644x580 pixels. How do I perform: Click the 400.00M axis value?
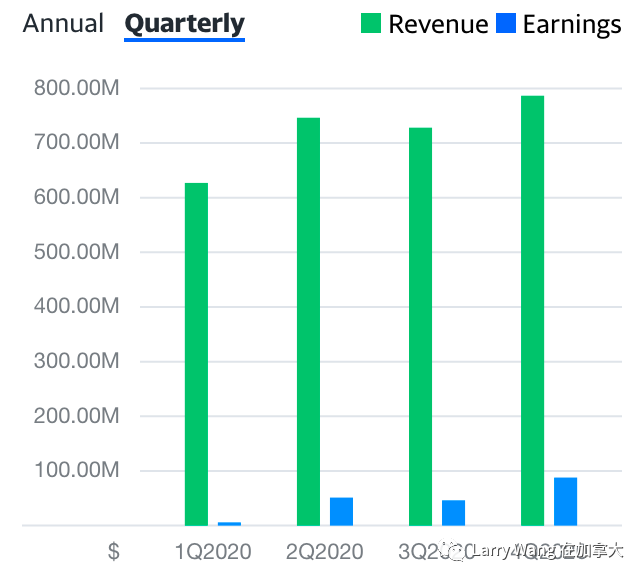click(x=76, y=306)
